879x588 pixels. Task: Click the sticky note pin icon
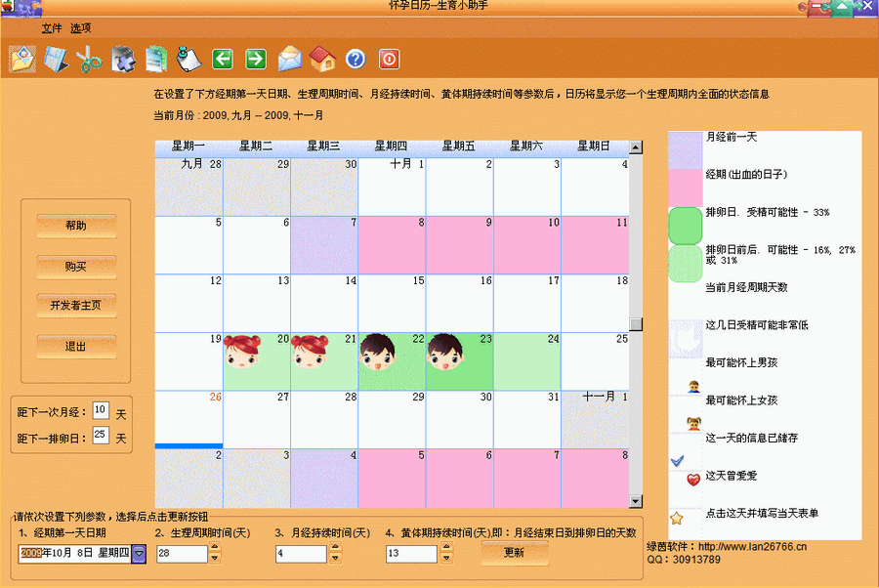(188, 59)
